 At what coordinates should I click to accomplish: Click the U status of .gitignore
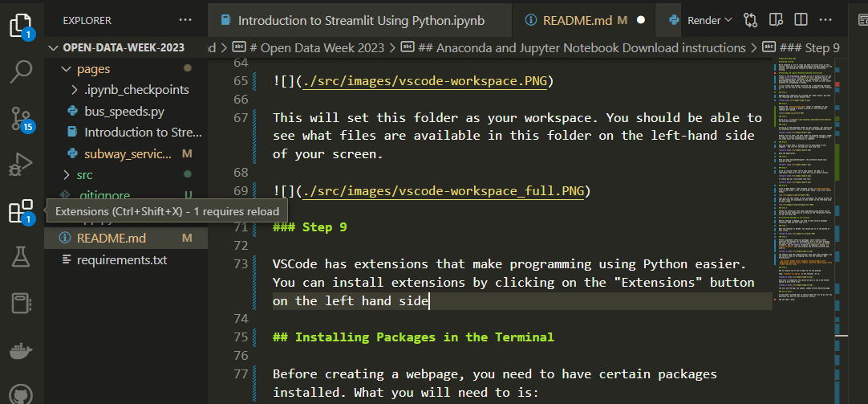pos(187,195)
